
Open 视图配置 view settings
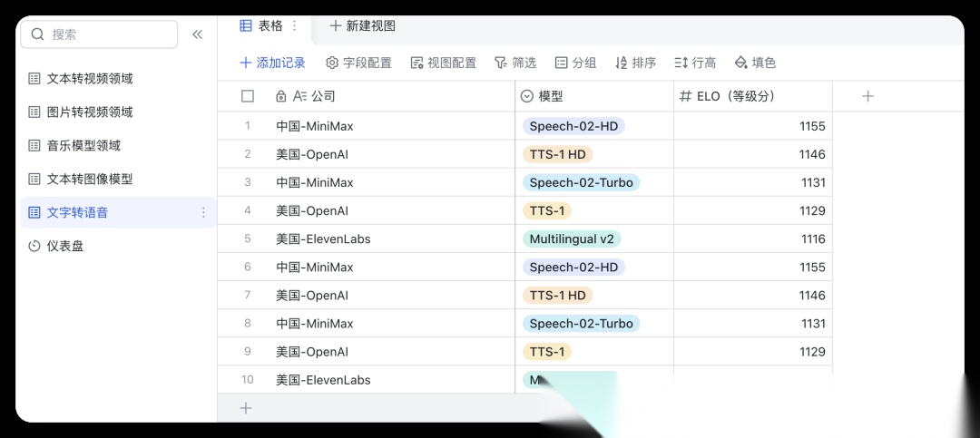tap(444, 63)
